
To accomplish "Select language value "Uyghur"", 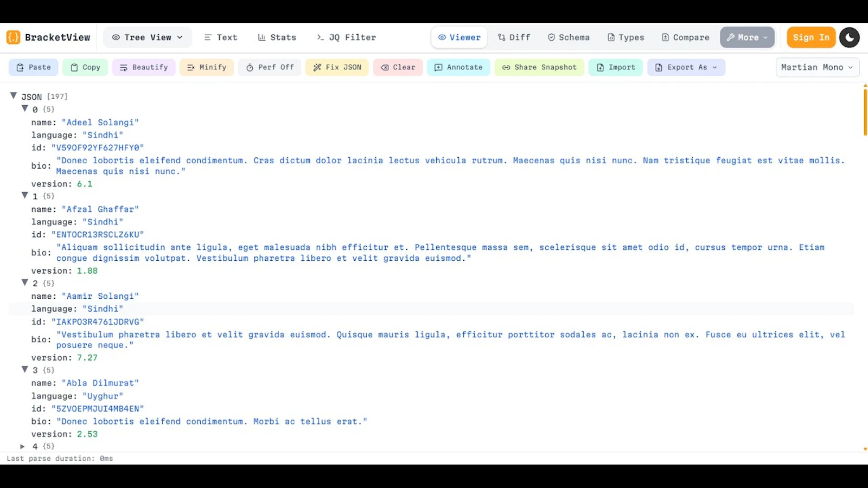I will click(103, 396).
